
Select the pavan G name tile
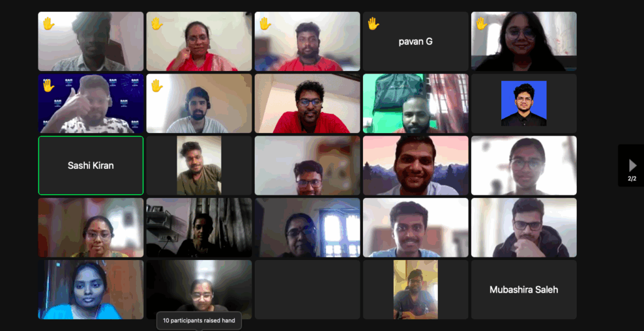click(416, 41)
